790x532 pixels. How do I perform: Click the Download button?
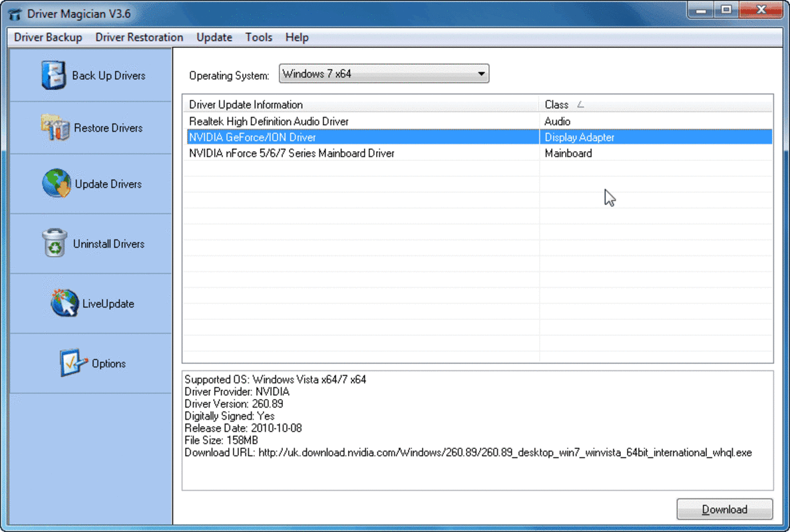coord(724,509)
